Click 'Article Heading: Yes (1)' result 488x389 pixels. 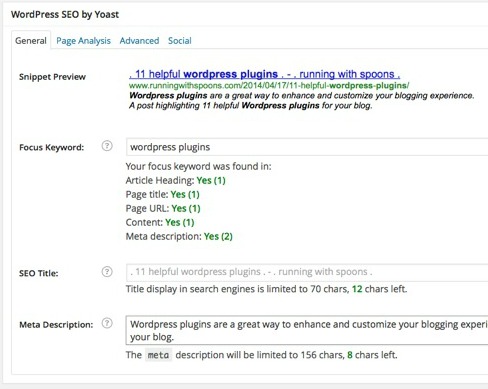176,180
